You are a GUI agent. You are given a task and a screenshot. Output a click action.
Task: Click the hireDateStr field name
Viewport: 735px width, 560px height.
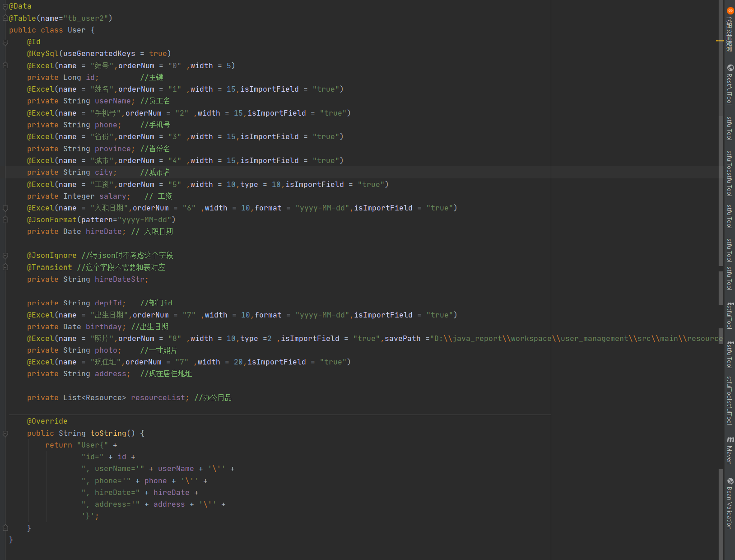(x=120, y=280)
